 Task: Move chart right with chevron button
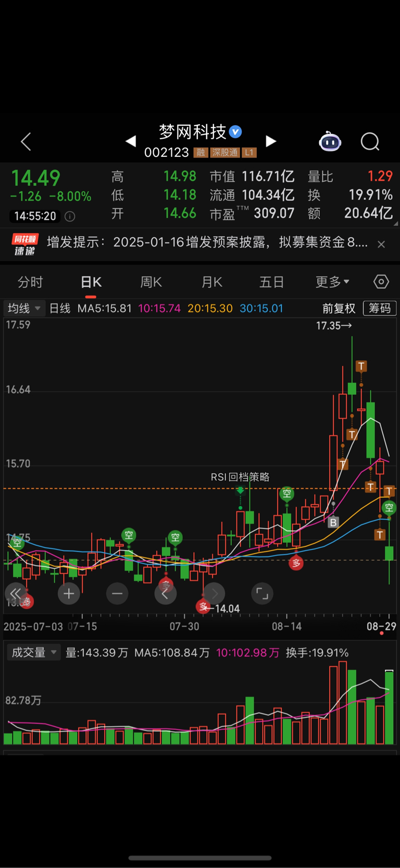tap(214, 593)
